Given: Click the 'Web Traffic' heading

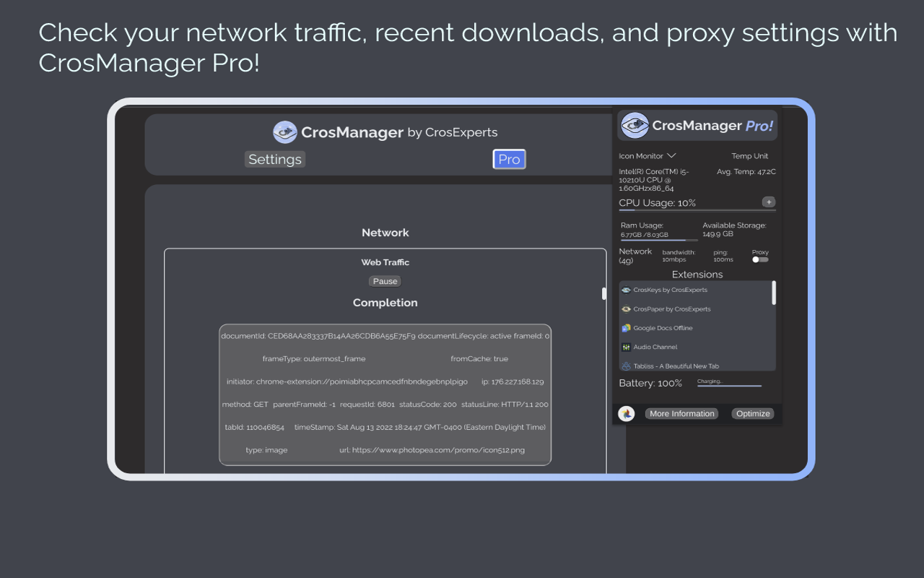Looking at the screenshot, I should (385, 262).
